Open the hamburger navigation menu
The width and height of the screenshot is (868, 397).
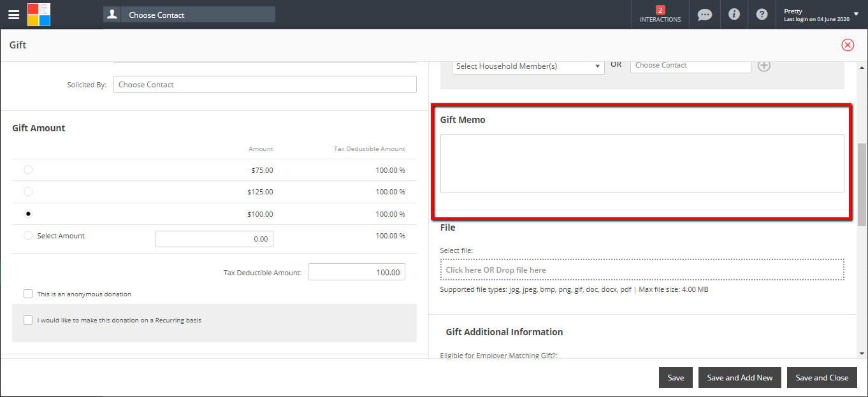[13, 15]
